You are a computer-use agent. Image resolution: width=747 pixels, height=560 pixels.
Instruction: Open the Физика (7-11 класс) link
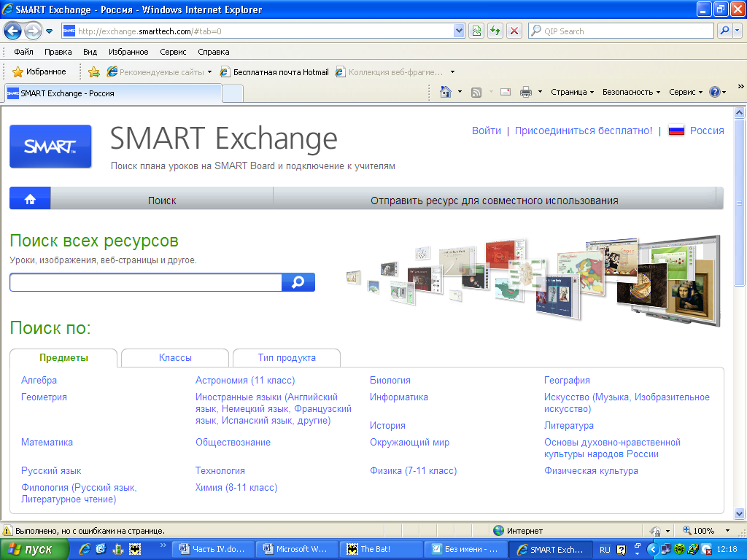tap(413, 470)
